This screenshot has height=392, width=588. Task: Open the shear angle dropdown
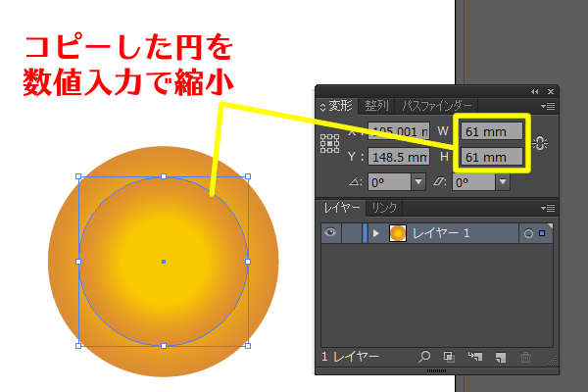502,181
